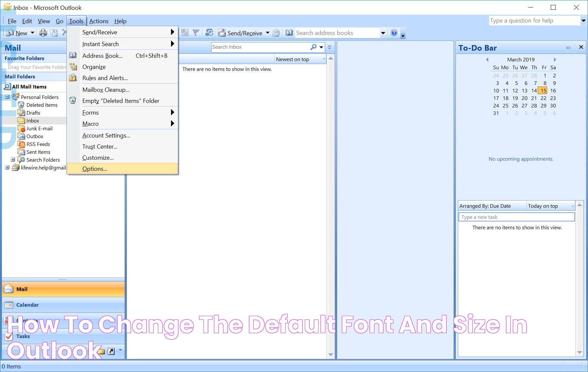Open the Actions menu
Screen dimensions: 588x372
coord(99,21)
